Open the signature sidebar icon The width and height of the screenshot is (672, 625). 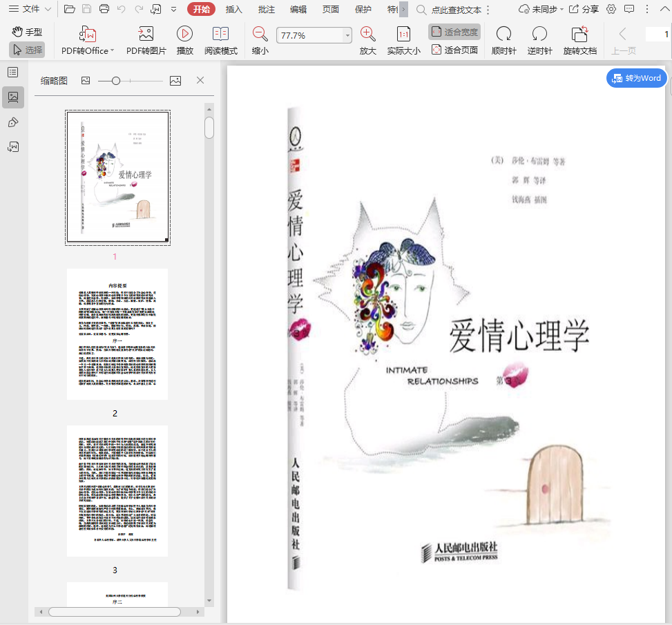(x=13, y=147)
